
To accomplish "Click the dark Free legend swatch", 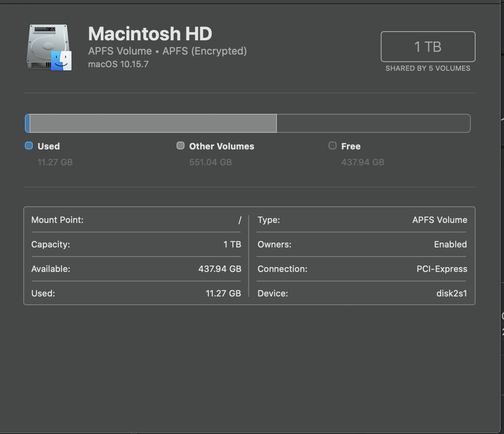I will point(333,145).
